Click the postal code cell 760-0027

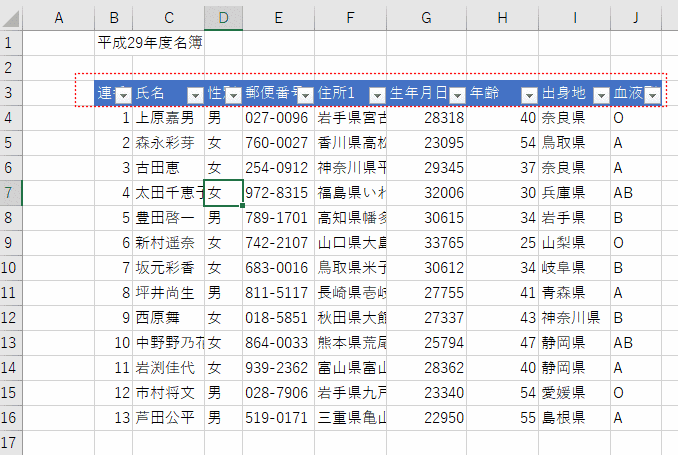pyautogui.click(x=277, y=143)
